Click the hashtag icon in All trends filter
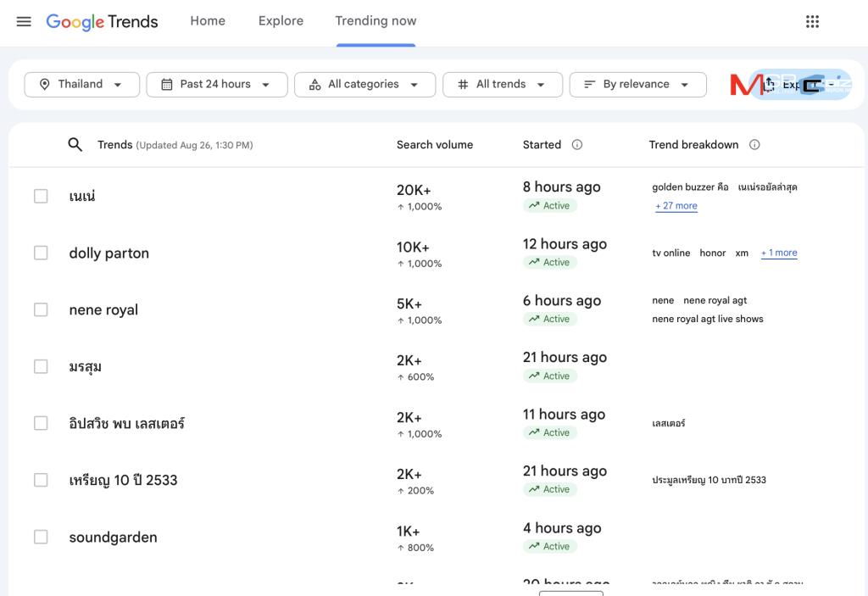This screenshot has height=596, width=868. [464, 84]
